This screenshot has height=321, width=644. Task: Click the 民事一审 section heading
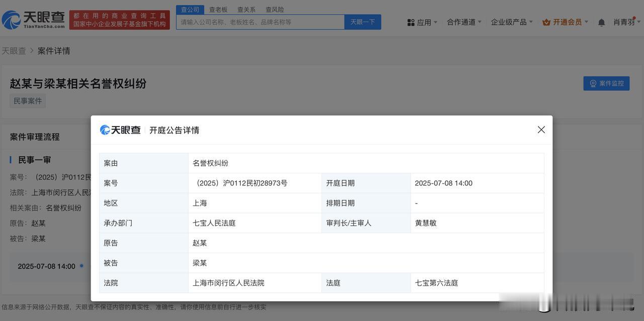coord(34,160)
